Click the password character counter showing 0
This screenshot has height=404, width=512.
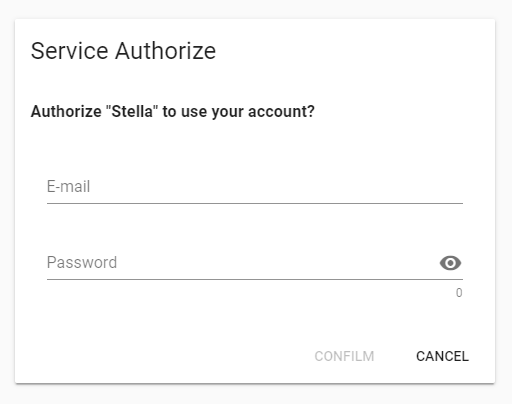coord(459,293)
